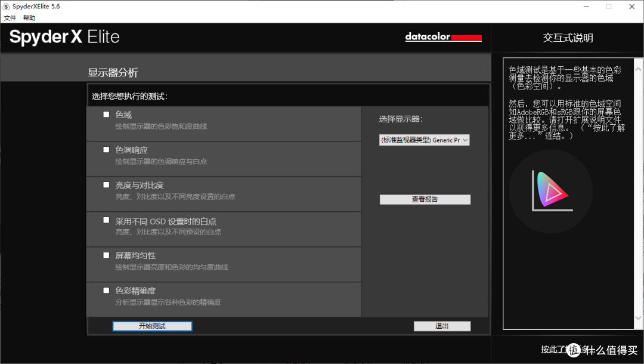Click the SpyderX Elite logo
Viewport: 644px width, 364px height.
pyautogui.click(x=64, y=36)
